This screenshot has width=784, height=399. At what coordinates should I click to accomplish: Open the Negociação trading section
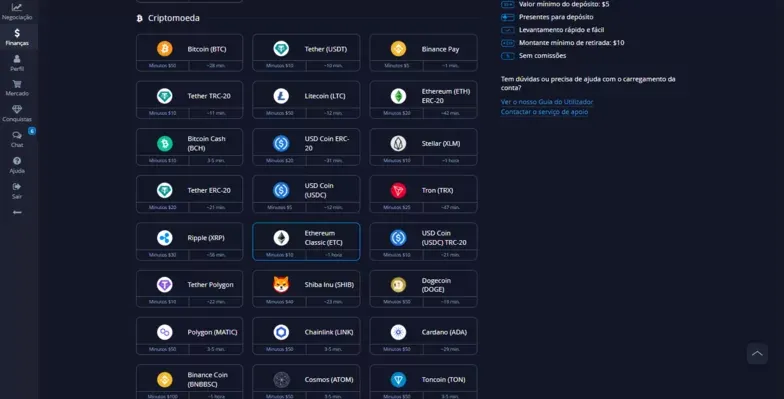[x=17, y=12]
